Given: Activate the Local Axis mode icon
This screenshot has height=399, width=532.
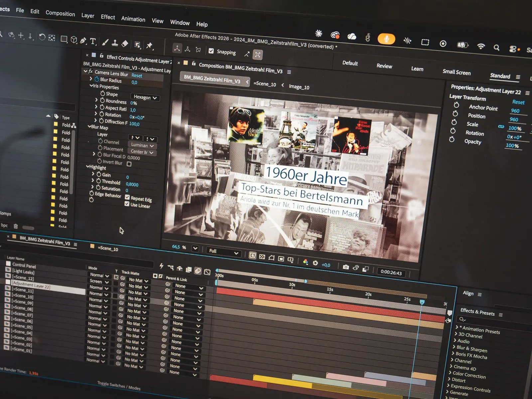Looking at the screenshot, I should (x=177, y=49).
